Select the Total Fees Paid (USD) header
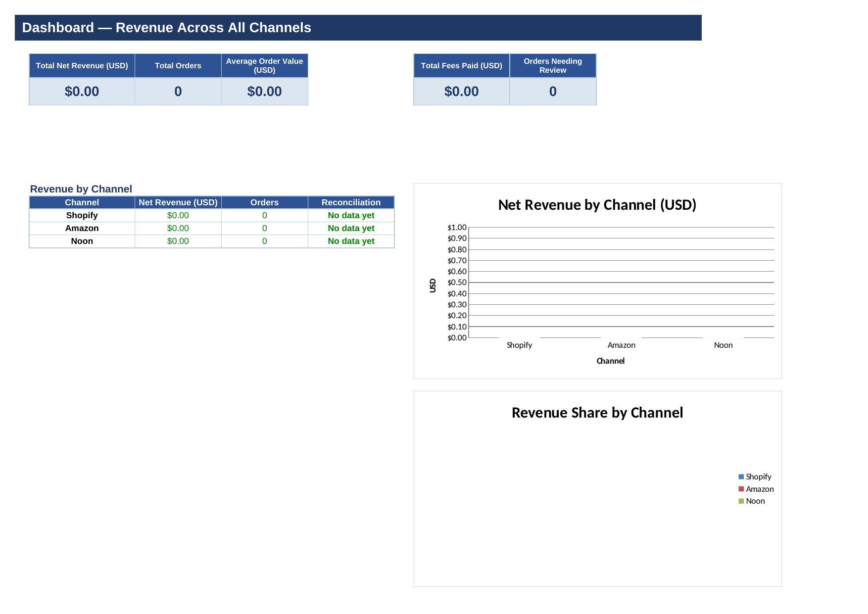868x614 pixels. point(462,66)
